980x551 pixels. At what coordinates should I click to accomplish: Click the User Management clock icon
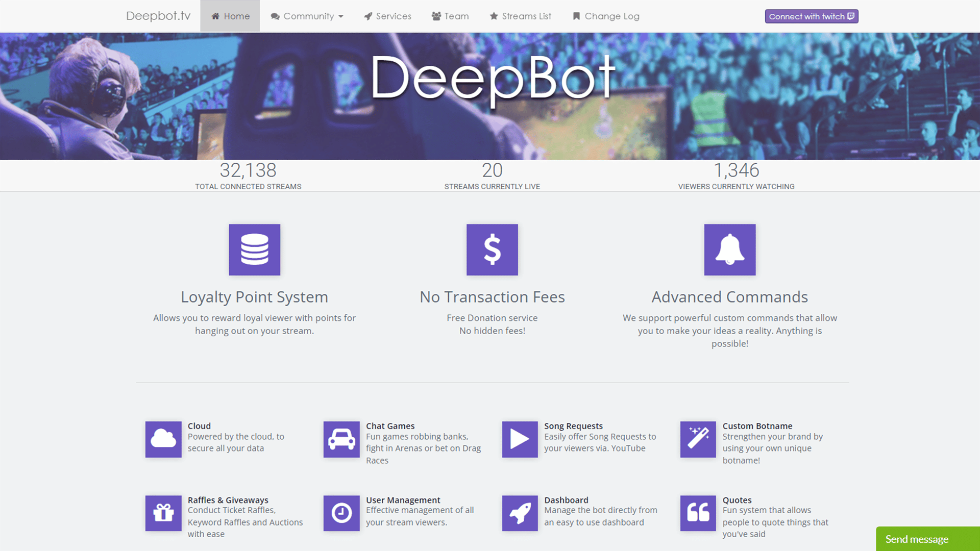point(341,513)
